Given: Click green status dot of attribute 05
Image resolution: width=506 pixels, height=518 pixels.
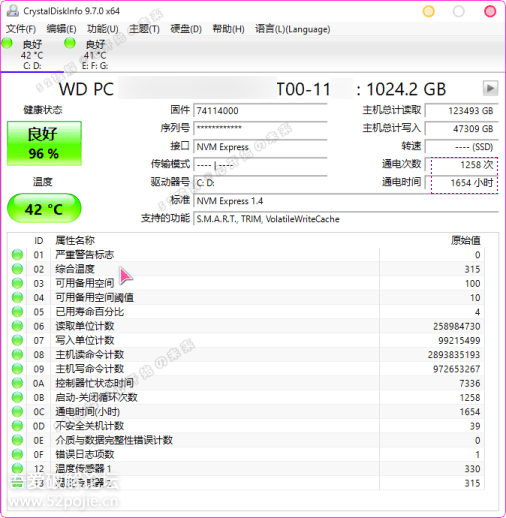Looking at the screenshot, I should point(17,312).
